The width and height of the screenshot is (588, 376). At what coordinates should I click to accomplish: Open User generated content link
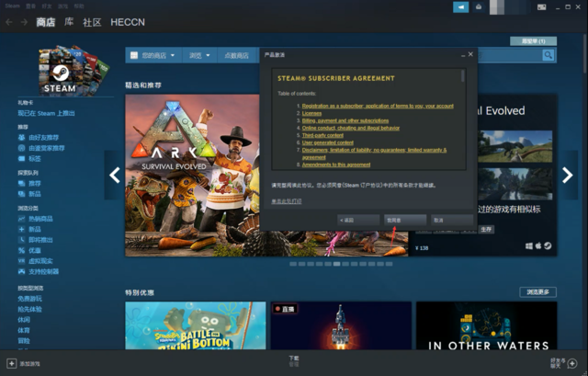click(x=328, y=142)
